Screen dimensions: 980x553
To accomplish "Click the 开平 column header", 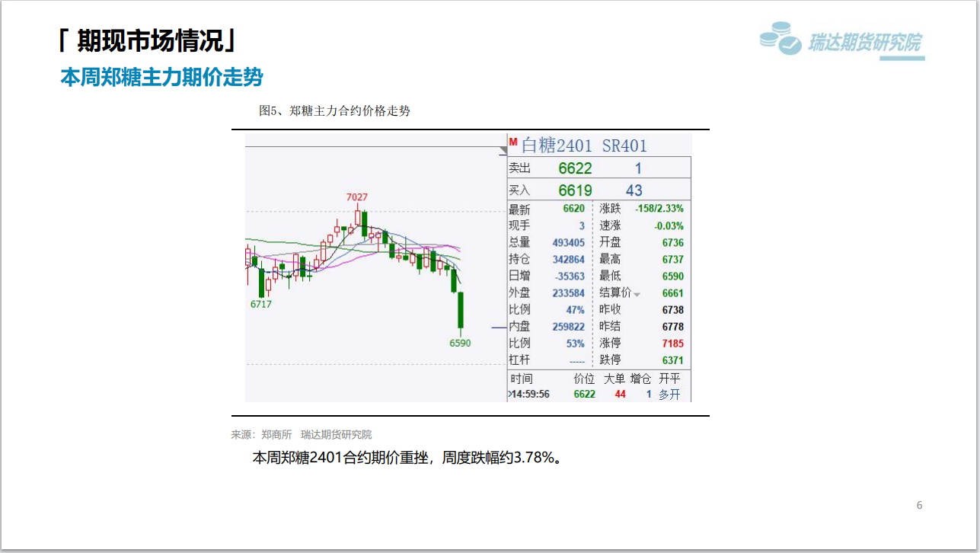I will 669,379.
